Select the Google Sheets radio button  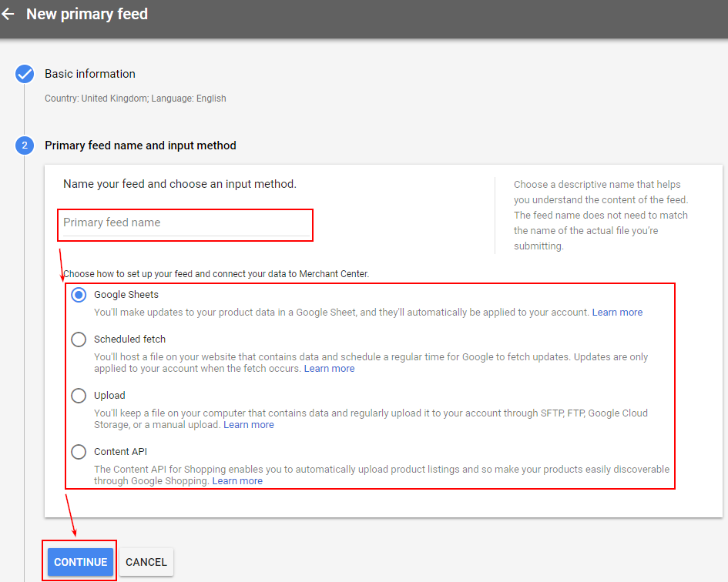pyautogui.click(x=79, y=295)
